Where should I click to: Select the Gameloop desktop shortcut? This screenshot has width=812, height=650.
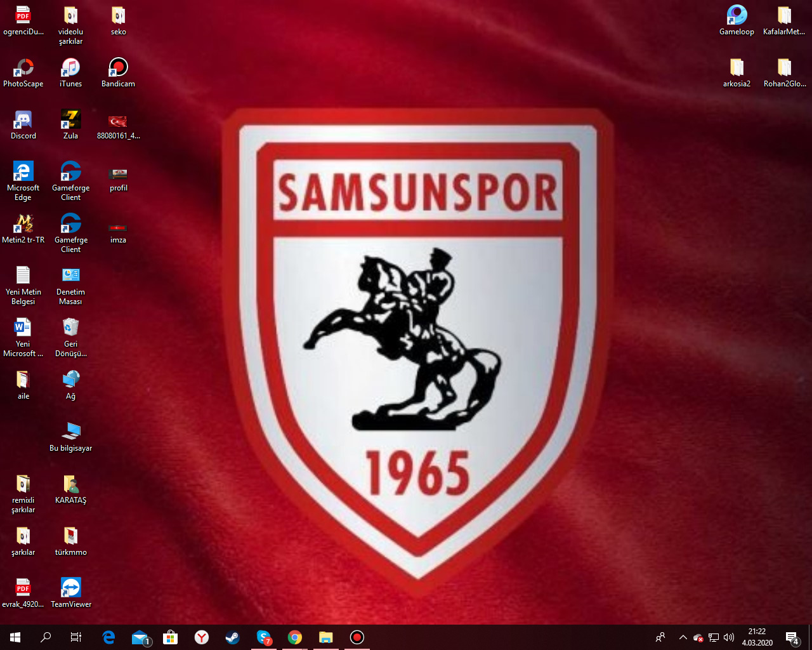[x=737, y=21]
